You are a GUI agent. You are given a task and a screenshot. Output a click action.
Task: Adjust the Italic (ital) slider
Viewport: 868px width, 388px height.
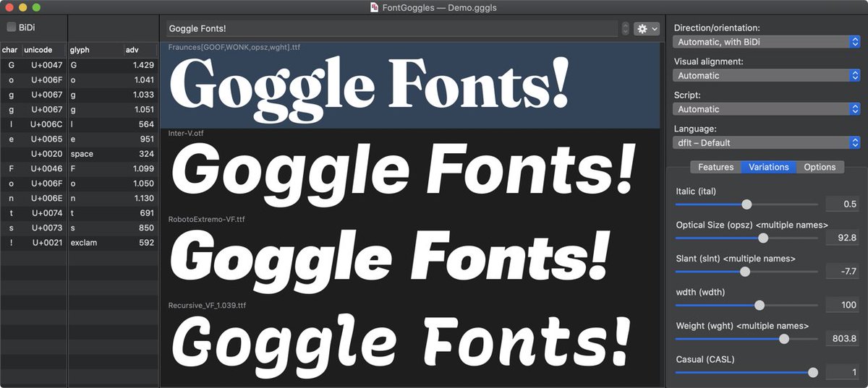pyautogui.click(x=746, y=204)
